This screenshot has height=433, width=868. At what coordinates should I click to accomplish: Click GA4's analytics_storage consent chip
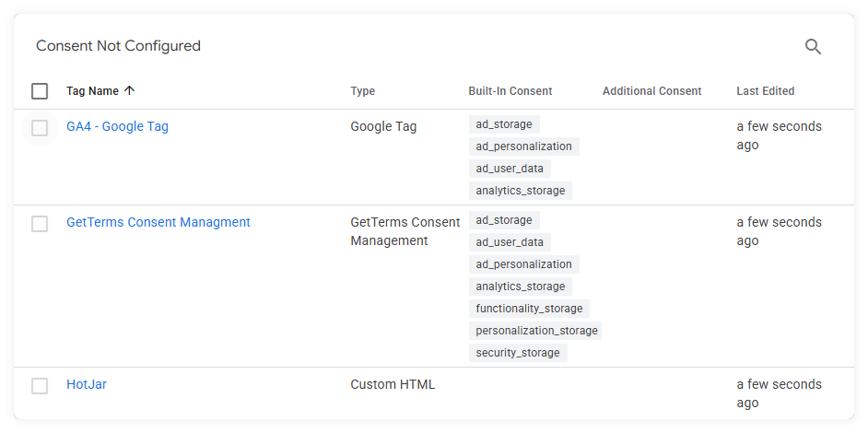pyautogui.click(x=521, y=191)
